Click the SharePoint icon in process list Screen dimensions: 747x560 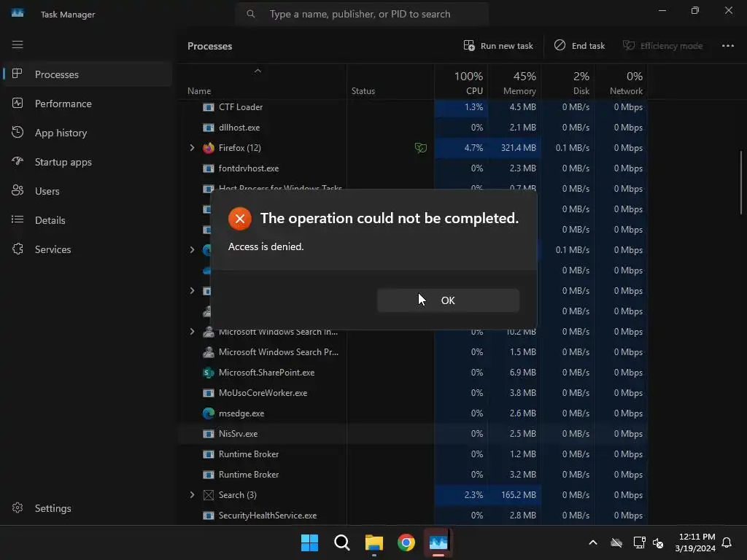[208, 373]
